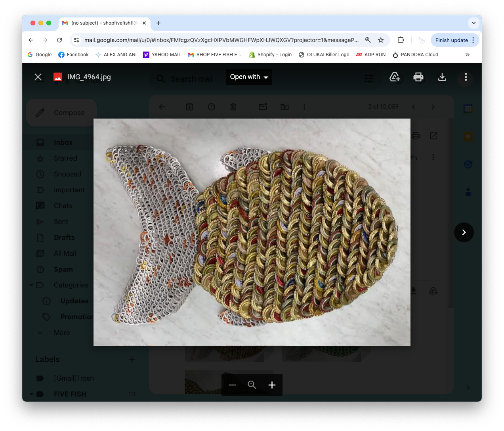Click the address bar URL

tap(221, 40)
